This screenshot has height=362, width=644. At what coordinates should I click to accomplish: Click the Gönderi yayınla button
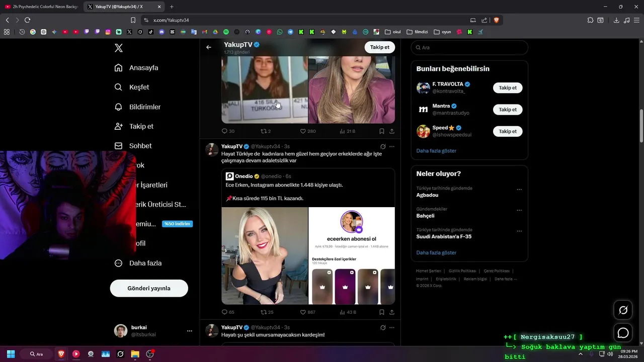point(149,288)
